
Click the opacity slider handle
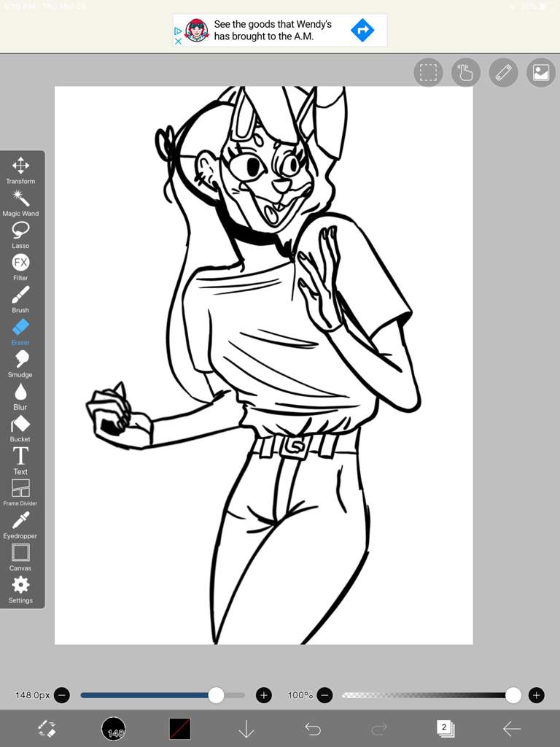[513, 695]
